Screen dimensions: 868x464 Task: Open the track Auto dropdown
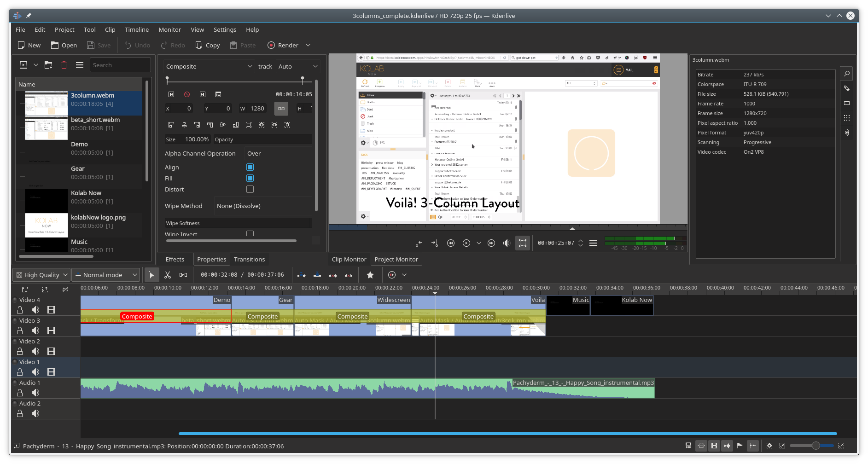(297, 66)
